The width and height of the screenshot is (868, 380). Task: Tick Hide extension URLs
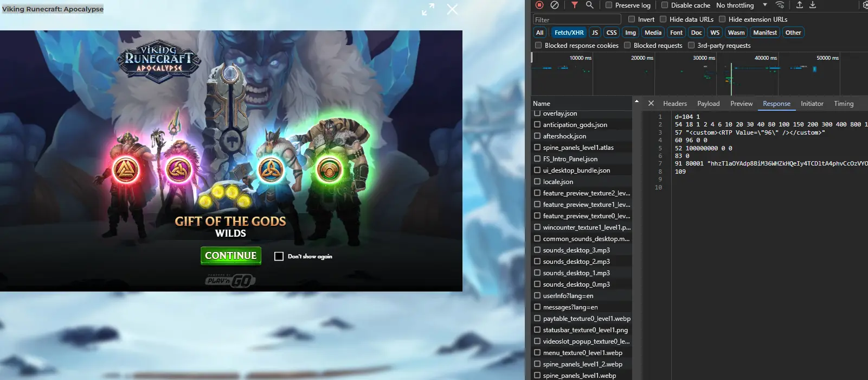point(722,19)
